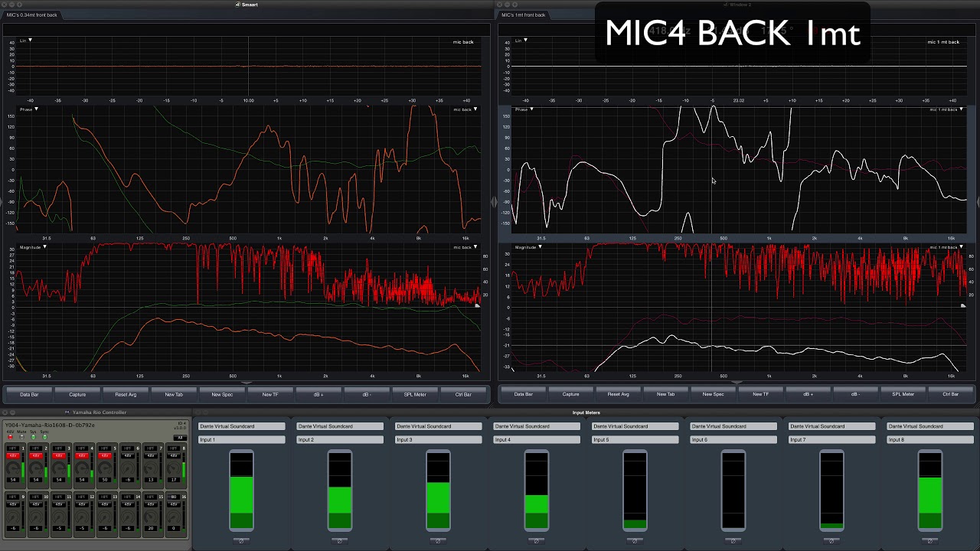This screenshot has height=551, width=980.
Task: Enable 48V phantom power on Rio channel 6
Action: point(128,456)
